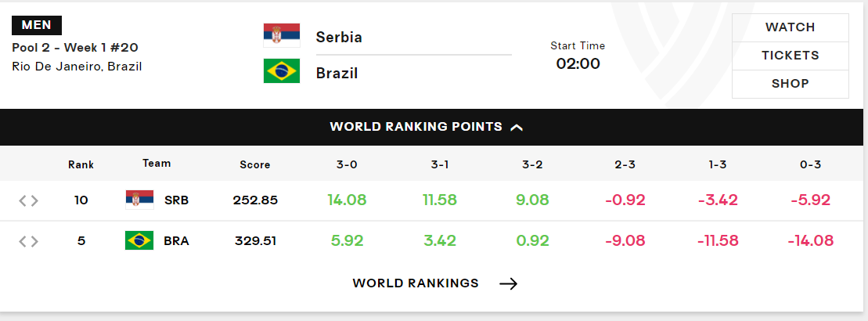Click the Rank column header
Image resolution: width=868 pixels, height=321 pixels.
[x=81, y=164]
